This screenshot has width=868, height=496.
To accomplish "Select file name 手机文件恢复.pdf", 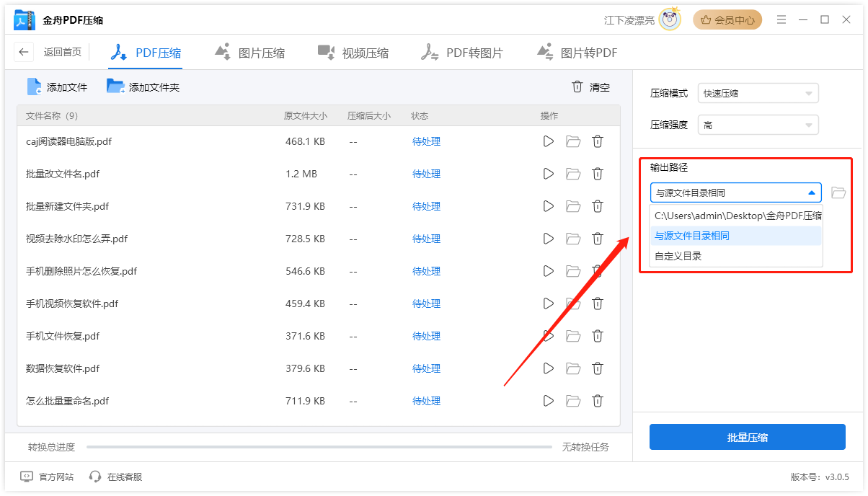I will coord(63,336).
